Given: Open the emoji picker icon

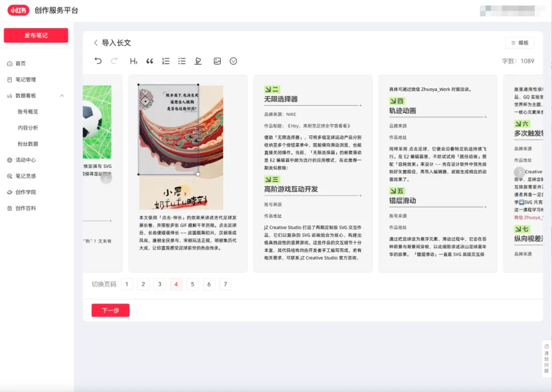Looking at the screenshot, I should pyautogui.click(x=233, y=61).
